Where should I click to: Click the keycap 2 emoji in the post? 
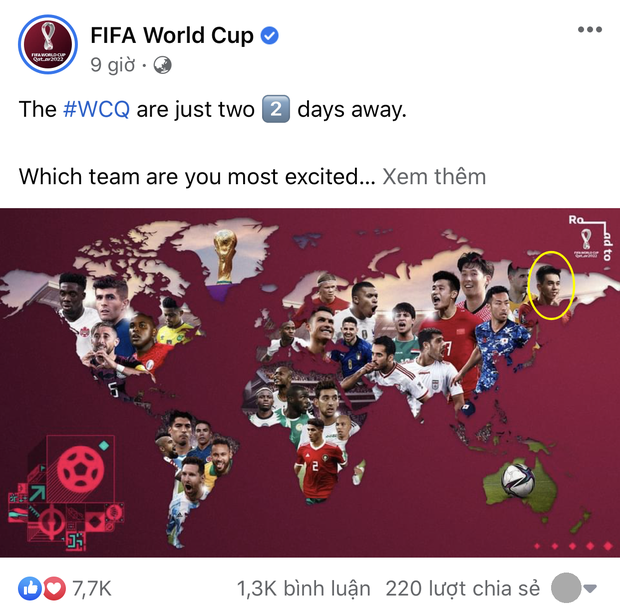[x=276, y=109]
